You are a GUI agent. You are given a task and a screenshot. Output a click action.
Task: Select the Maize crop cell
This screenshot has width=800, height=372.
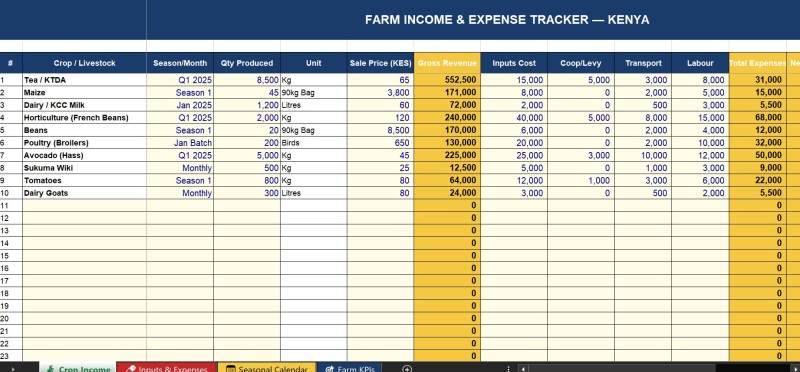84,93
